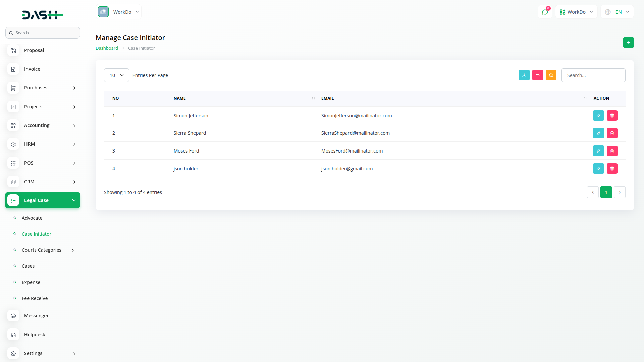Go to next page of results

620,192
